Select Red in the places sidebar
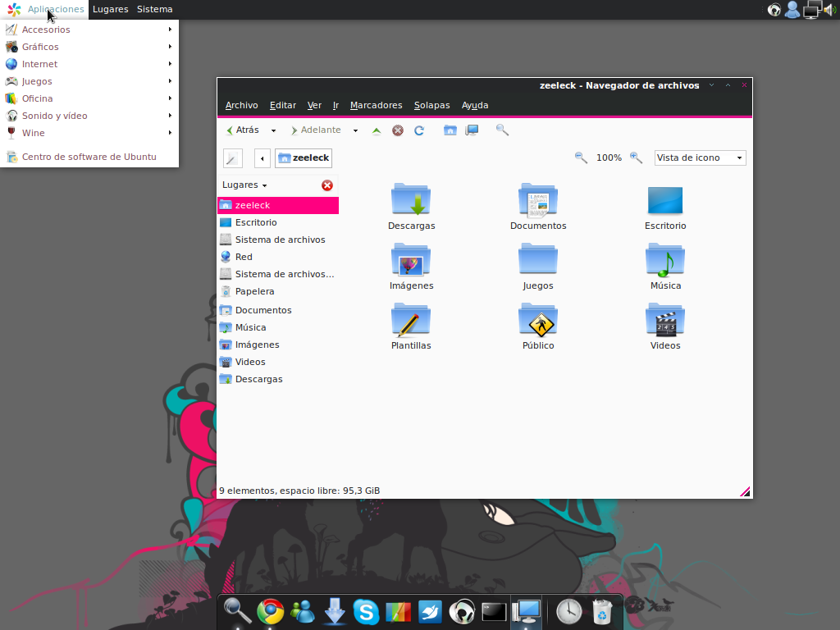The width and height of the screenshot is (840, 630). 278,257
